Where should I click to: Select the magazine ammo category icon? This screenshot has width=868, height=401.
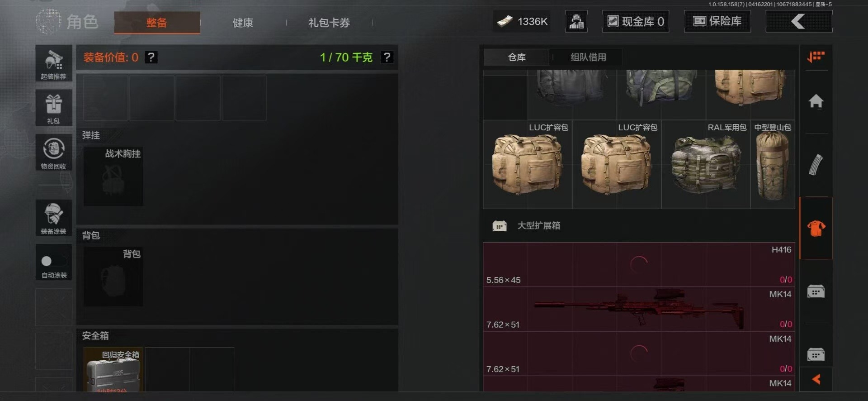[816, 165]
